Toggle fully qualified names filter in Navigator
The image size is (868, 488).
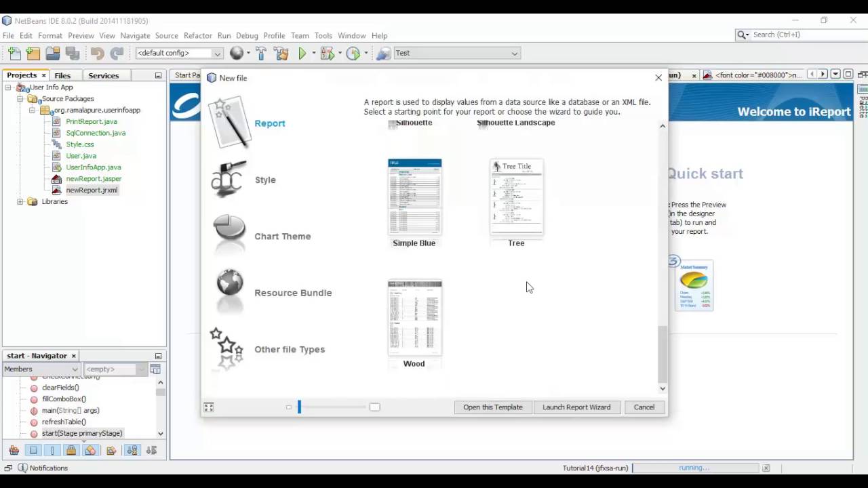[111, 450]
